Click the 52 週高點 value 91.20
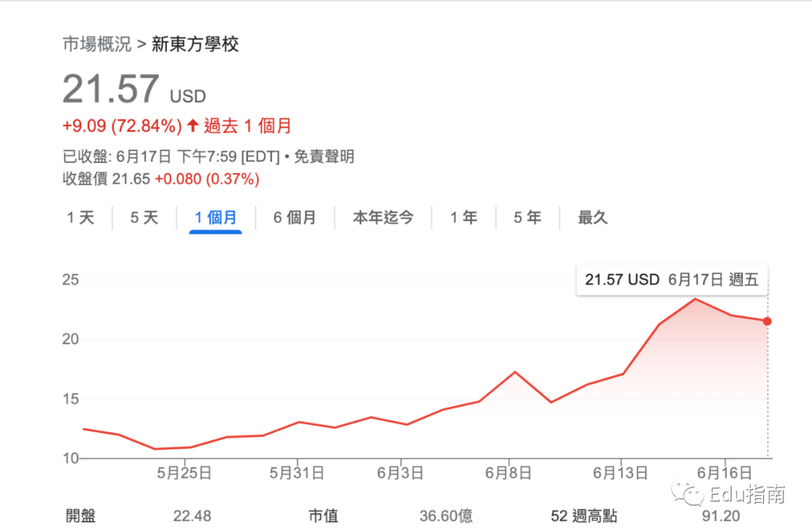 (721, 516)
